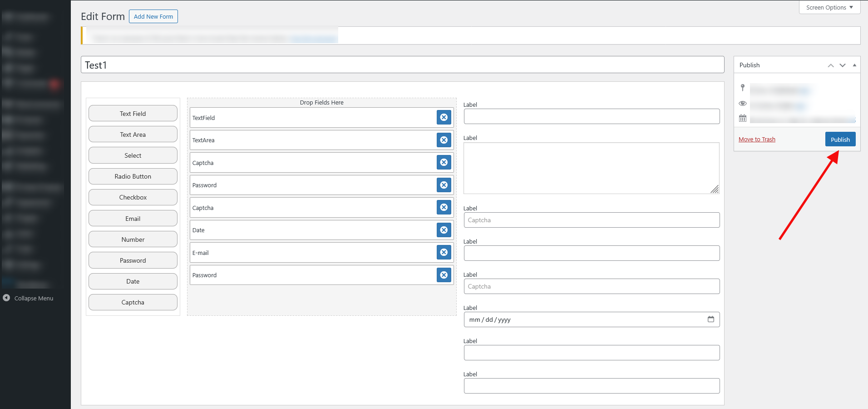This screenshot has height=409, width=868.
Task: Remove the TextField row with its X icon
Action: (x=444, y=117)
